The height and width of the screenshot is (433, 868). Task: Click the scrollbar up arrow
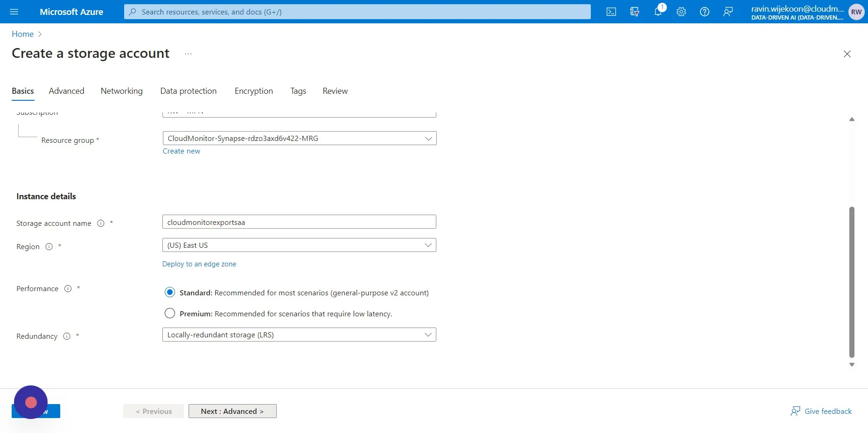tap(852, 119)
